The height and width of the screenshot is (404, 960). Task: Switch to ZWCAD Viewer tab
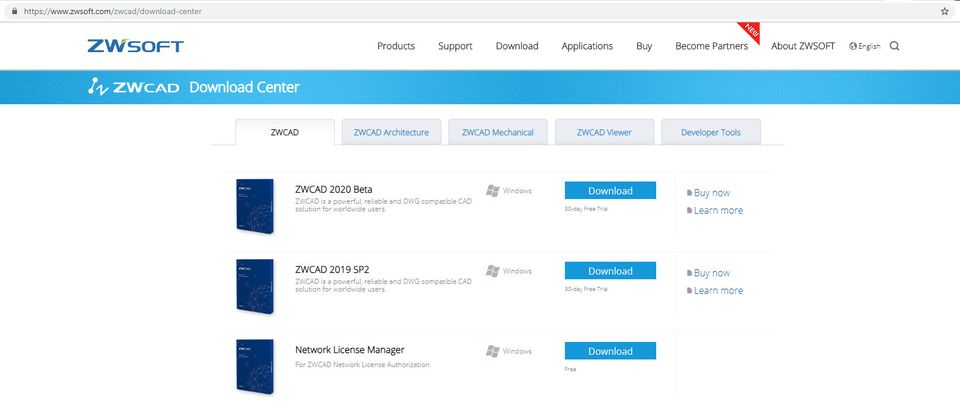[604, 132]
